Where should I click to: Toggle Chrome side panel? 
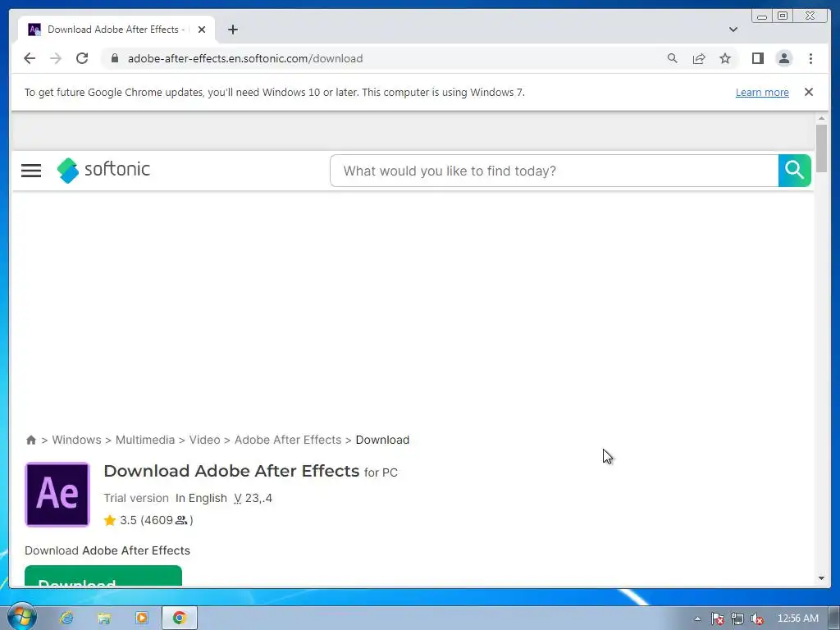(757, 58)
